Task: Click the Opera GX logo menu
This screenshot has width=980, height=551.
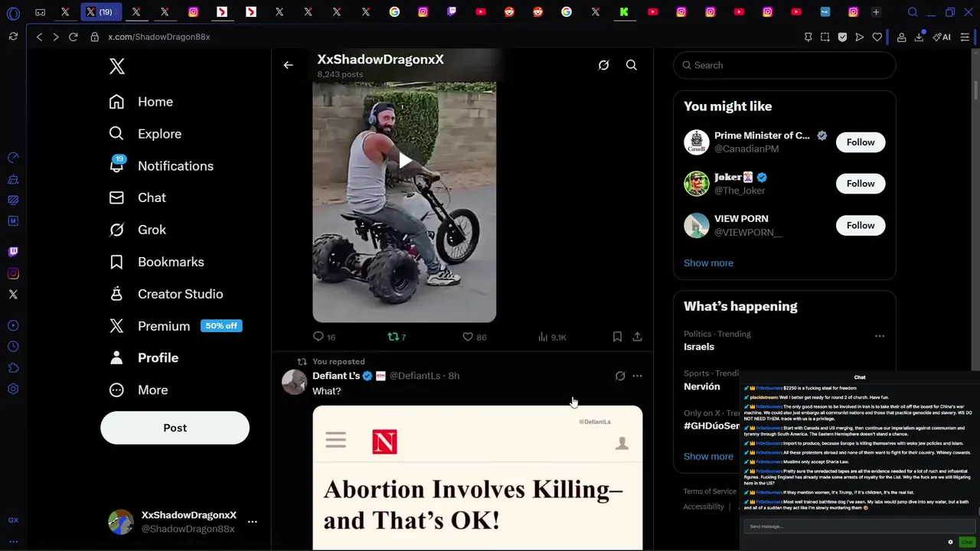Action: pos(13,12)
